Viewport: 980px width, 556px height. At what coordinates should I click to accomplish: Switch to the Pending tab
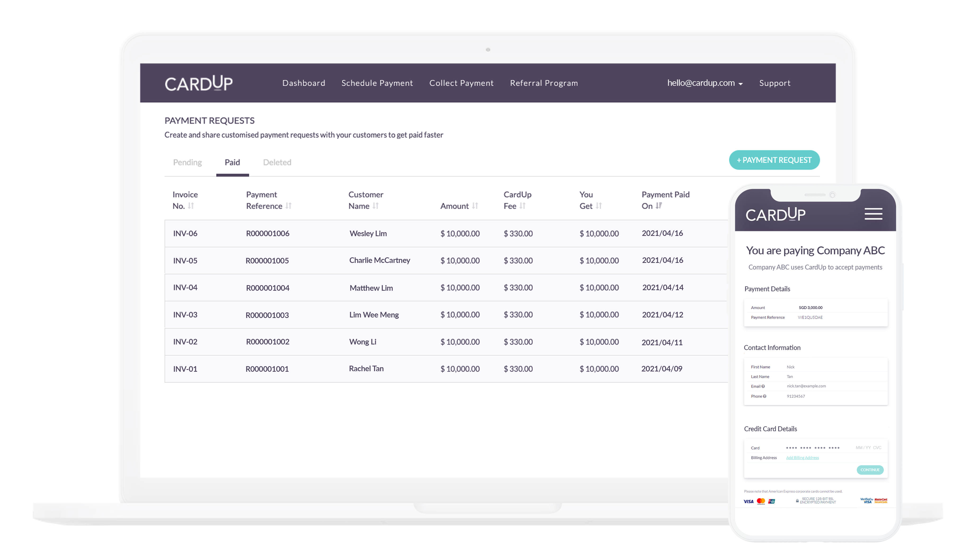click(x=187, y=162)
